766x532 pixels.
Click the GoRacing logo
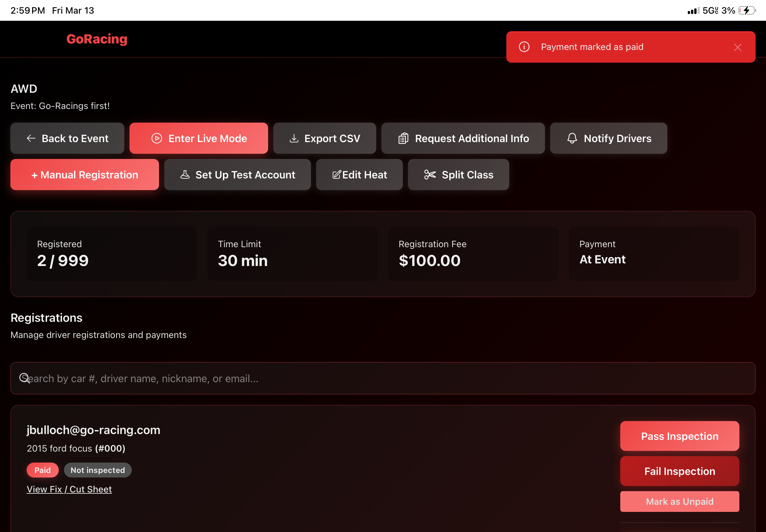pos(97,39)
